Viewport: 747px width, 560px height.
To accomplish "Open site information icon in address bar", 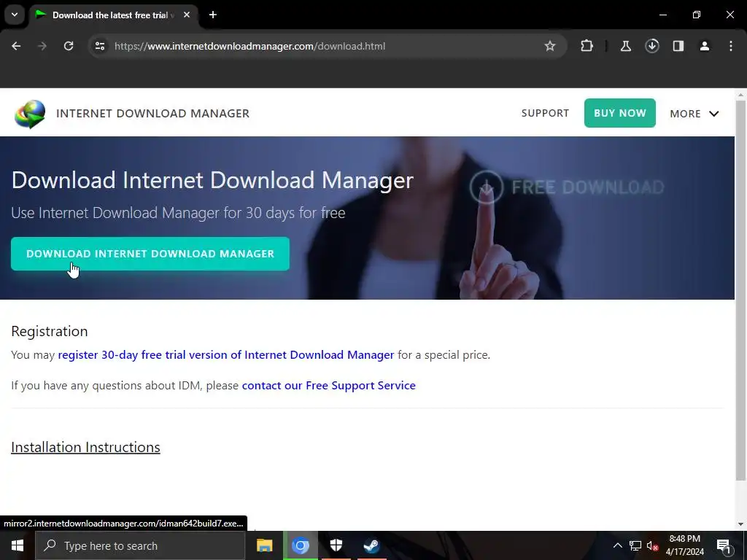I will 100,46.
